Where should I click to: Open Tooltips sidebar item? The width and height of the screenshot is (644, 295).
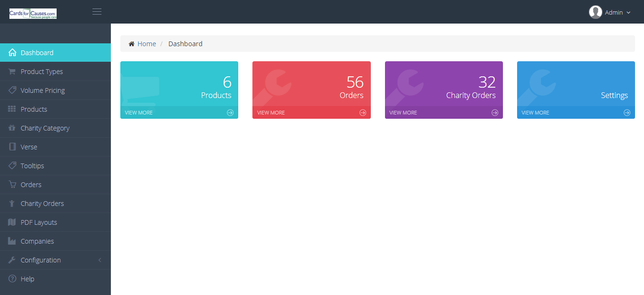[x=55, y=166]
